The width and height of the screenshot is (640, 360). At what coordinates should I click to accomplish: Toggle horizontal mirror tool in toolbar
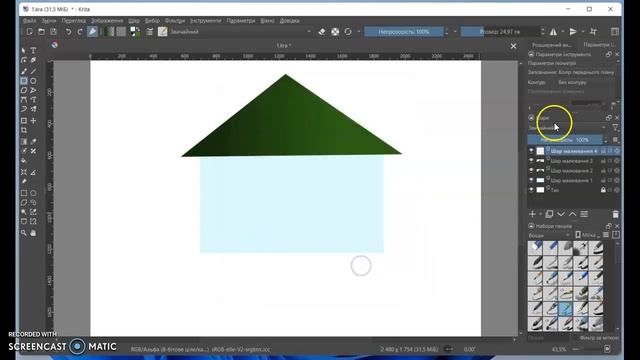[553, 32]
